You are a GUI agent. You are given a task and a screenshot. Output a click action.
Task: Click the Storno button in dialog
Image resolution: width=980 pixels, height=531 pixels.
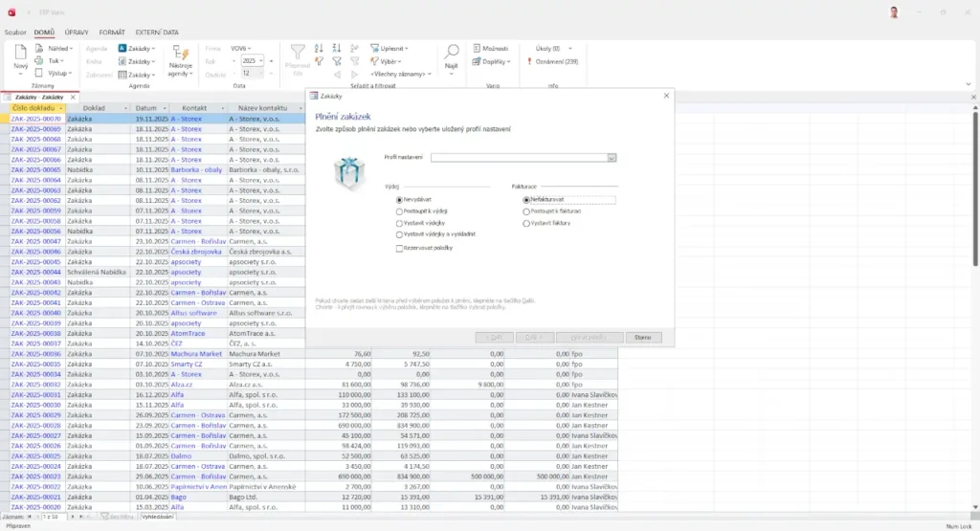click(643, 338)
